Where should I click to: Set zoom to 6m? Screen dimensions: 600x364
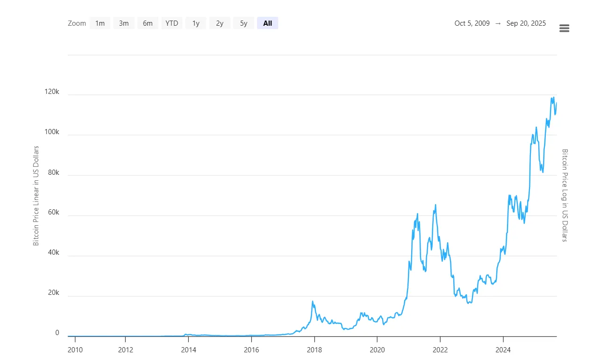(x=148, y=23)
